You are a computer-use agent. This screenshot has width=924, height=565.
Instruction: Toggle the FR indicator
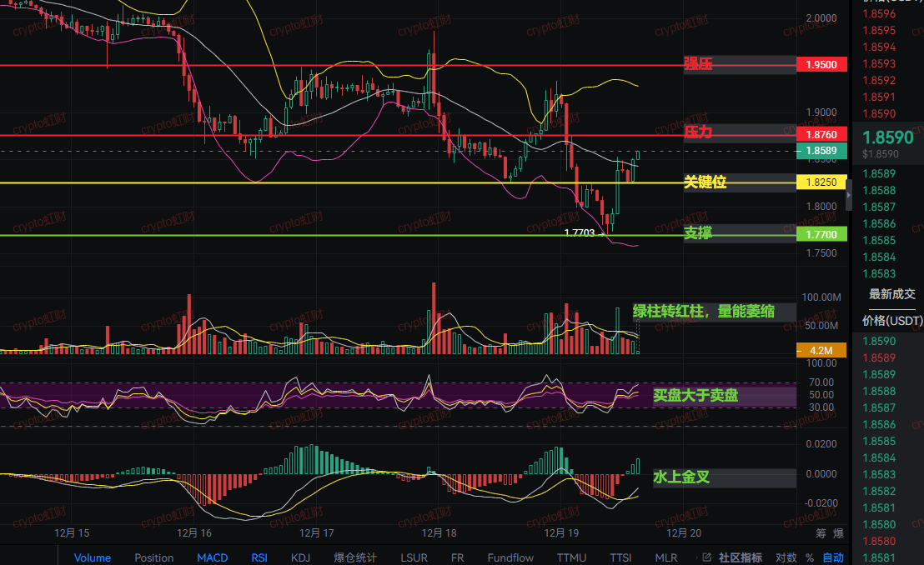coord(457,557)
